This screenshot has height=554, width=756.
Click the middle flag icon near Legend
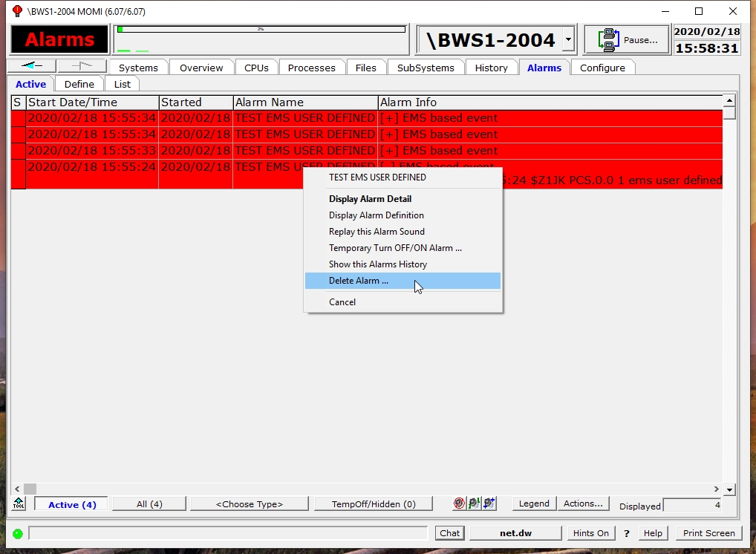[x=474, y=504]
